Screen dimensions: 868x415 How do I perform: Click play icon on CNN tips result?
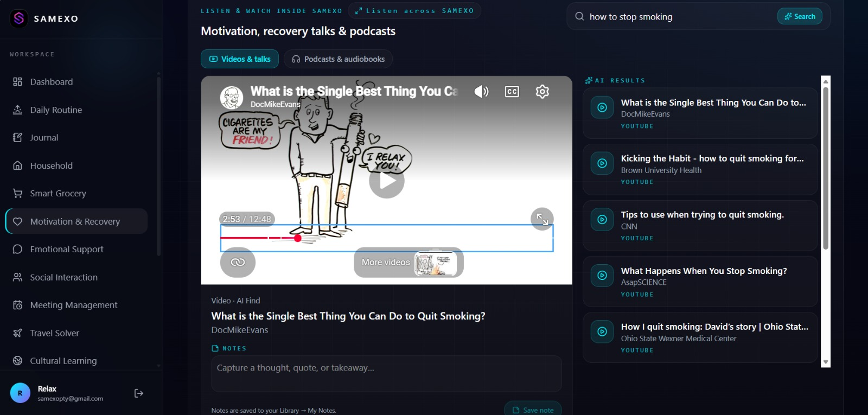click(x=602, y=220)
